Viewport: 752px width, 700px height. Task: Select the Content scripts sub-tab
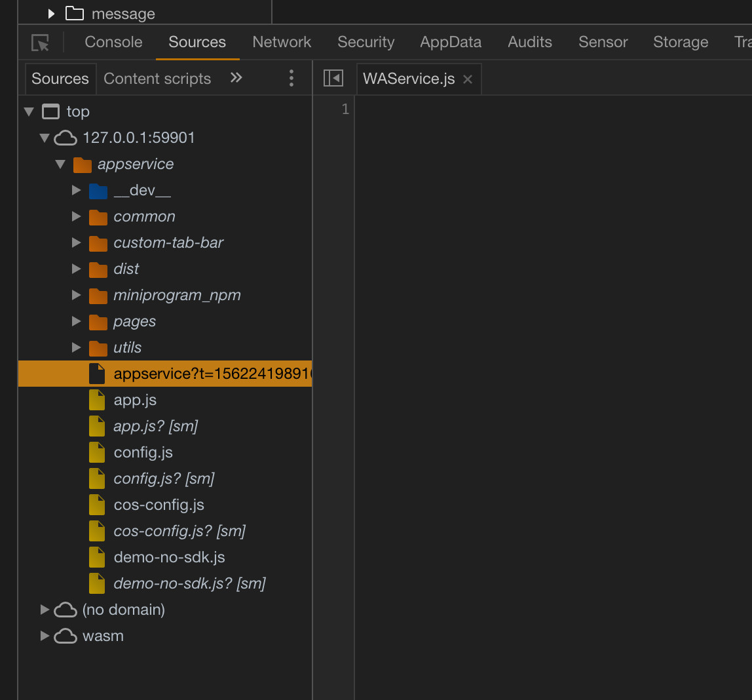[157, 79]
